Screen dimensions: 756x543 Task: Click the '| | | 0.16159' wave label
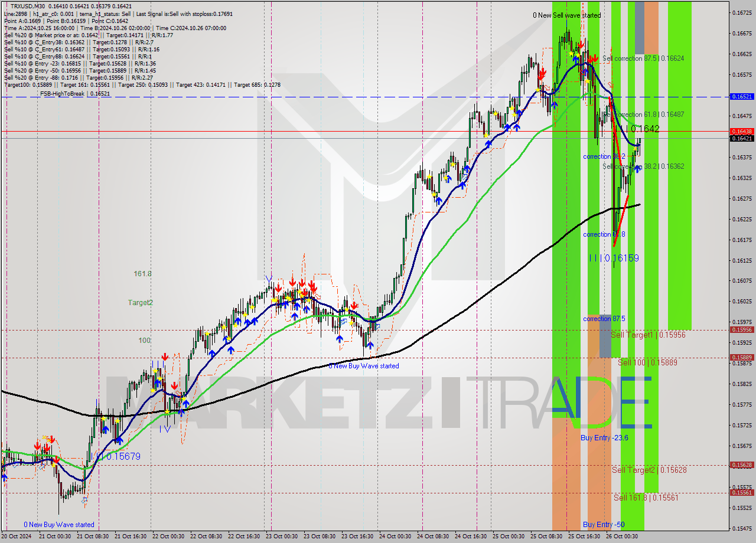pos(614,258)
